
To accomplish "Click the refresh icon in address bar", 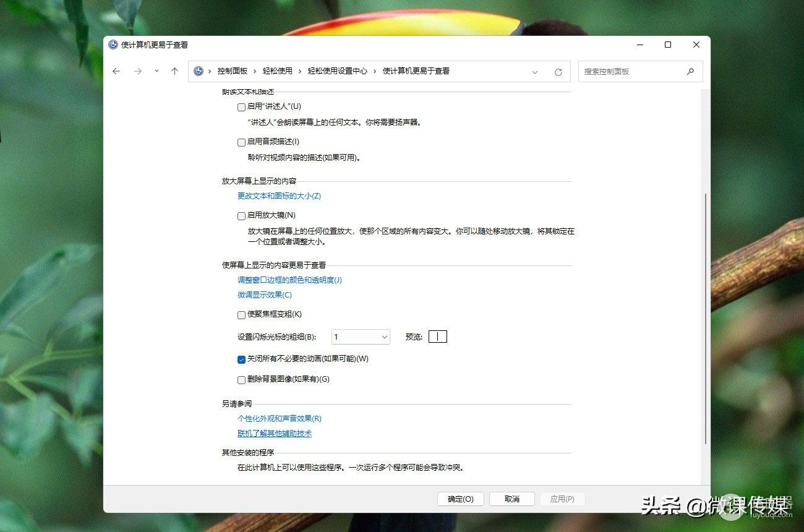I will click(558, 72).
